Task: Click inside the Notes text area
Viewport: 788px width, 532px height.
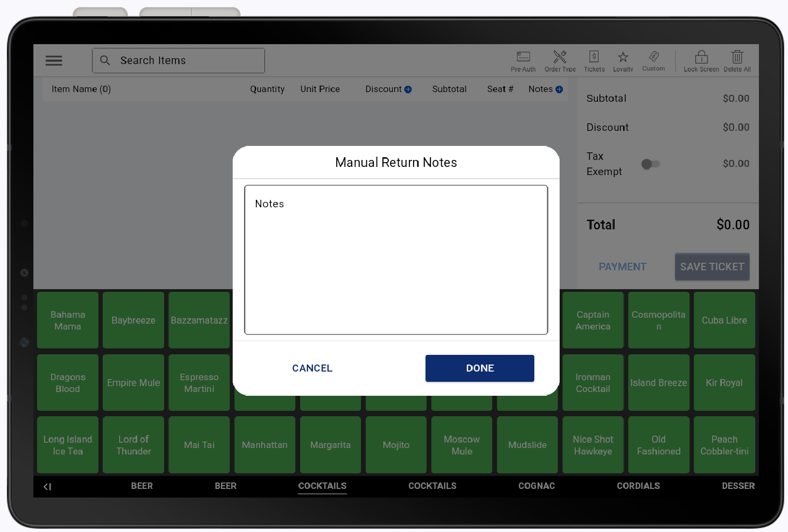Action: point(396,258)
